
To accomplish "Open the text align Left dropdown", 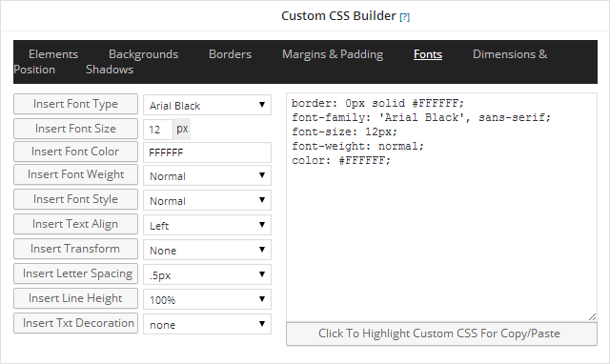I will point(207,225).
